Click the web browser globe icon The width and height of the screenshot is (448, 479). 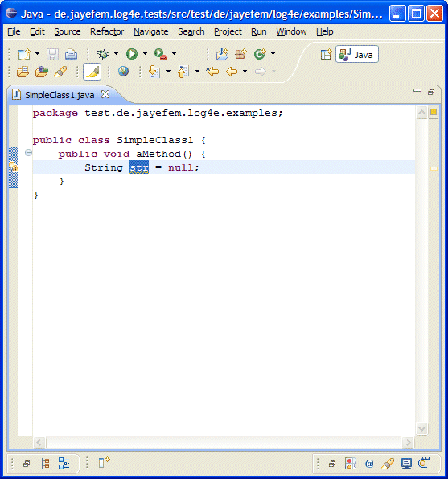123,72
